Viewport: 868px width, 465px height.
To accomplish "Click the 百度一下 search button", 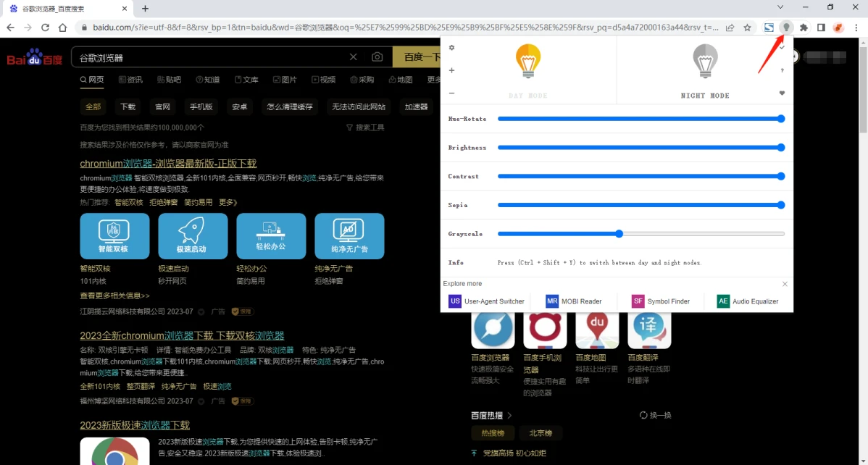I will [417, 57].
